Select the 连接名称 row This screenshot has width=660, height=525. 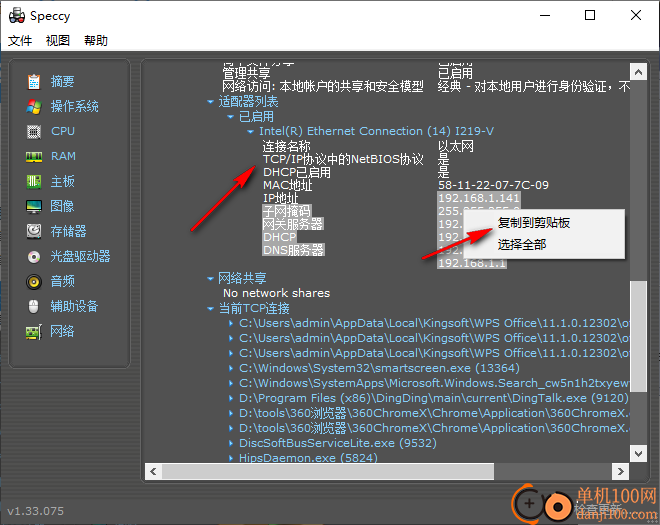tap(286, 146)
